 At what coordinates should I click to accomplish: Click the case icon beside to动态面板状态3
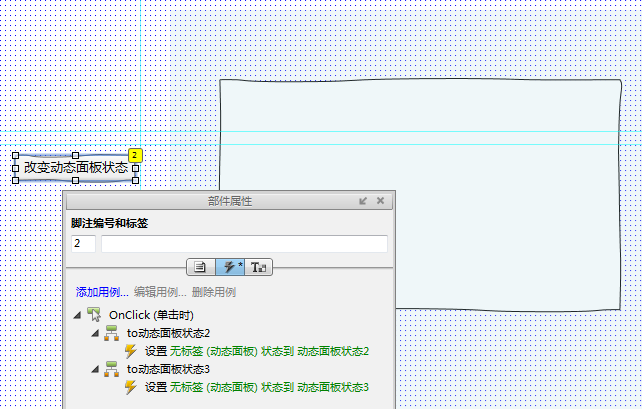tap(111, 369)
